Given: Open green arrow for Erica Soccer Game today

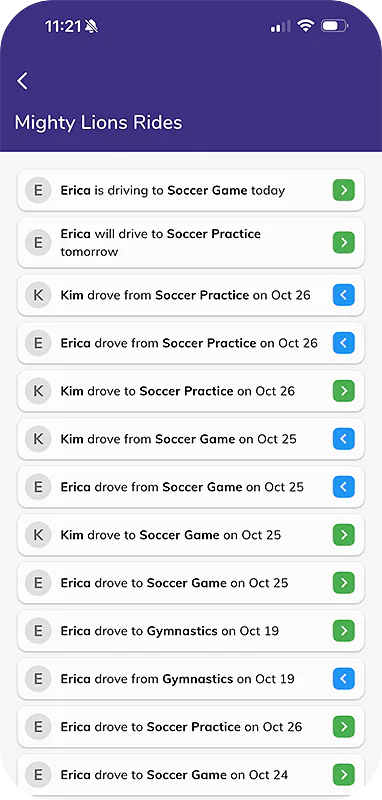Looking at the screenshot, I should [x=344, y=190].
